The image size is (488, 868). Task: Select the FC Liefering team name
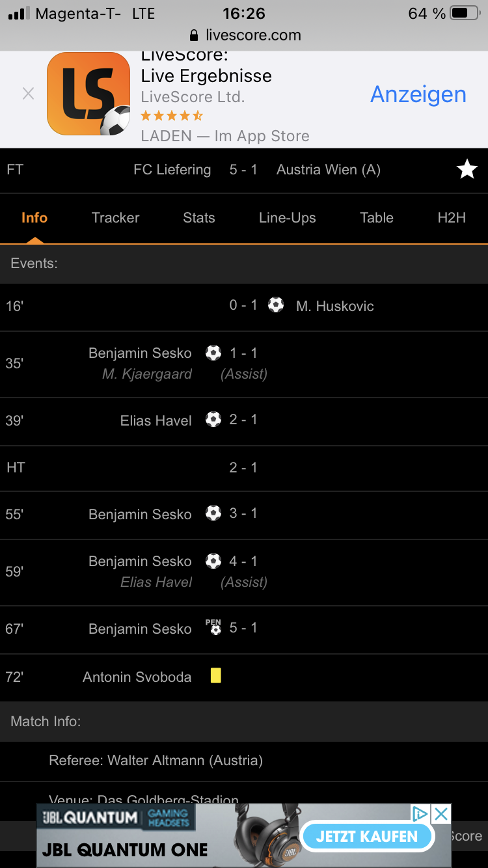click(172, 170)
